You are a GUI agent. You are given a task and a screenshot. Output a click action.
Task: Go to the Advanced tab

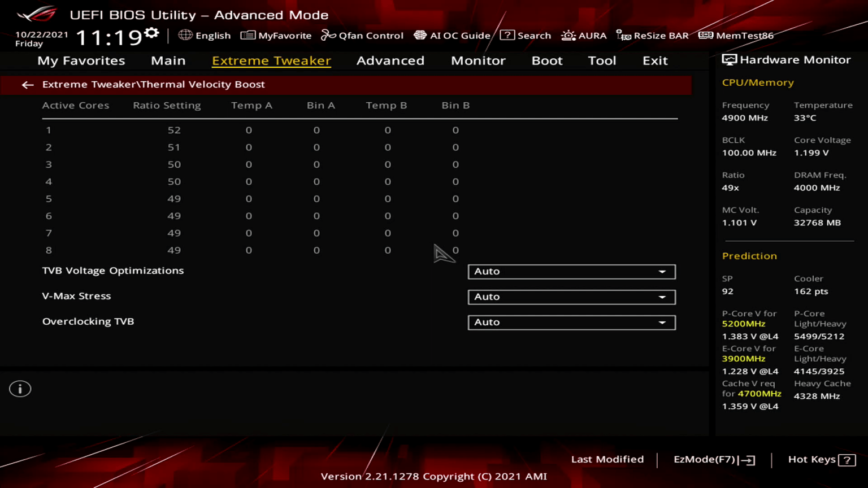click(x=390, y=60)
